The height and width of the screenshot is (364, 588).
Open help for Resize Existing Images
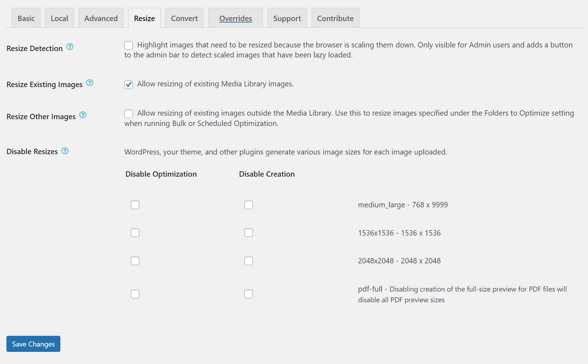(x=90, y=83)
